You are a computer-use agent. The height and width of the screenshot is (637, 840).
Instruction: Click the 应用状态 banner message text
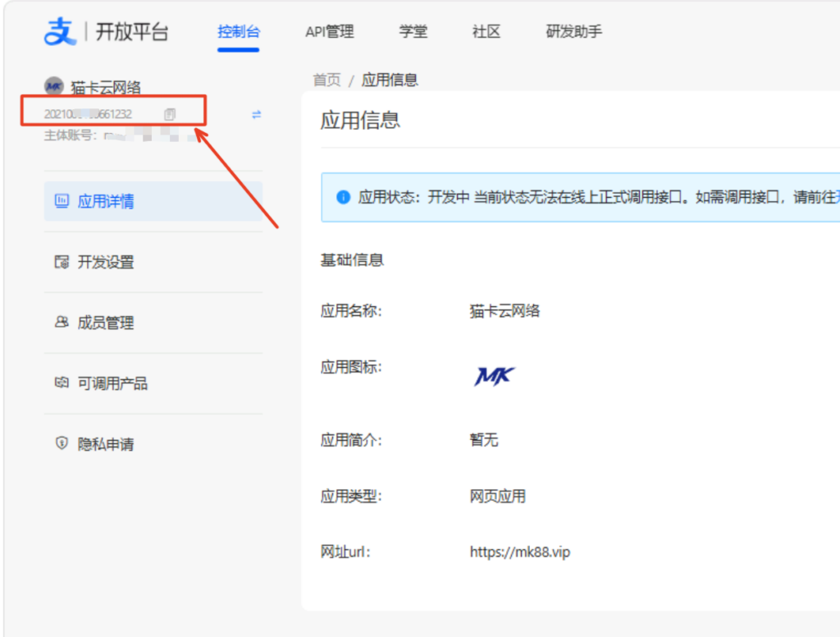click(x=599, y=197)
